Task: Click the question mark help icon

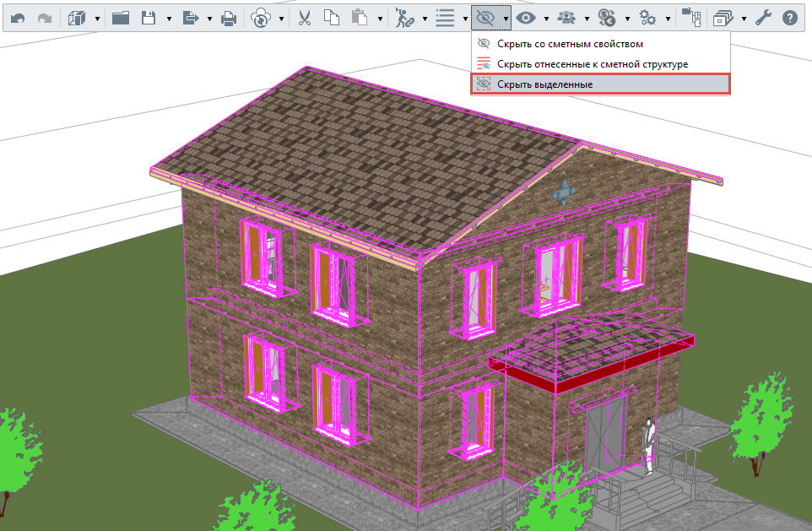Action: [x=790, y=19]
